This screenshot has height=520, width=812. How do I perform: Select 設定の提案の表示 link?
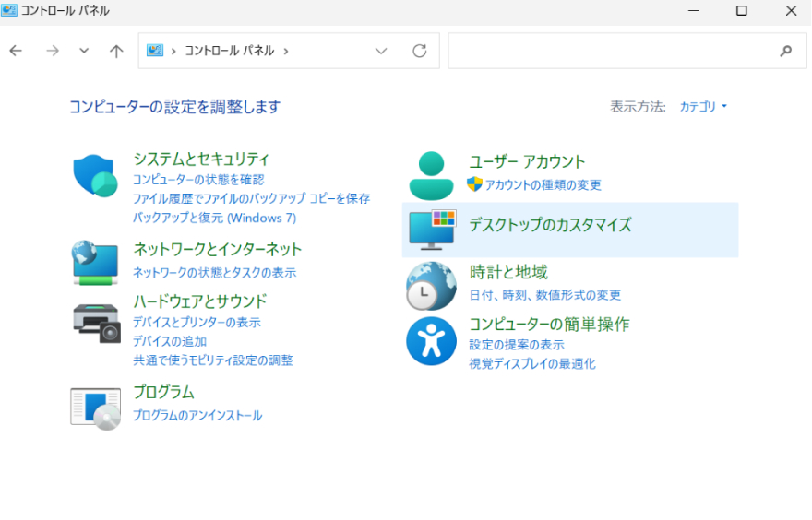coord(517,345)
